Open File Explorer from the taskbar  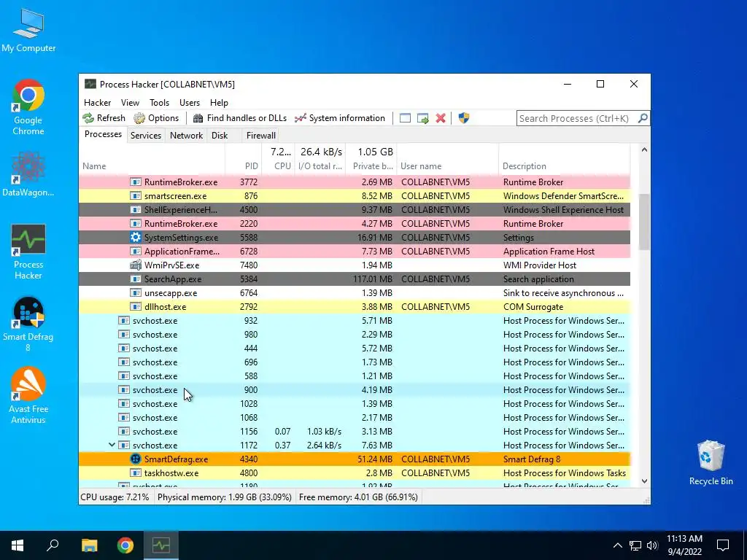(89, 545)
